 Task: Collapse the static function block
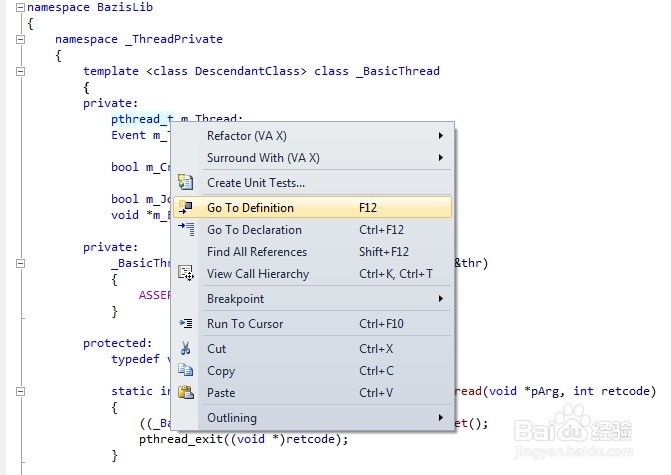coord(20,392)
